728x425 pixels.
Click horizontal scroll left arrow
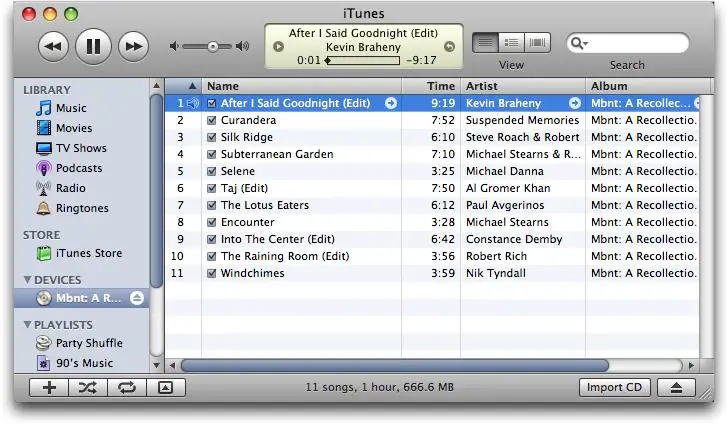coord(173,366)
